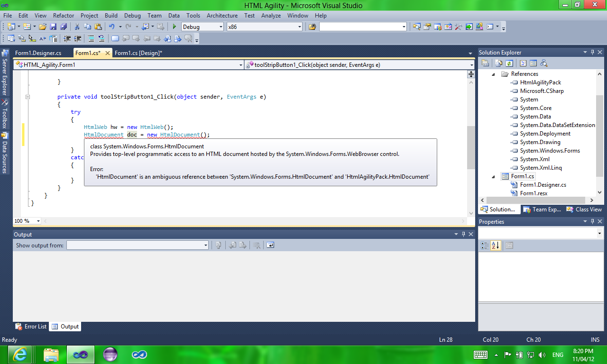Screen dimensions: 607x364
Task: Open Internet Explorer from the taskbar
Action: [x=20, y=355]
